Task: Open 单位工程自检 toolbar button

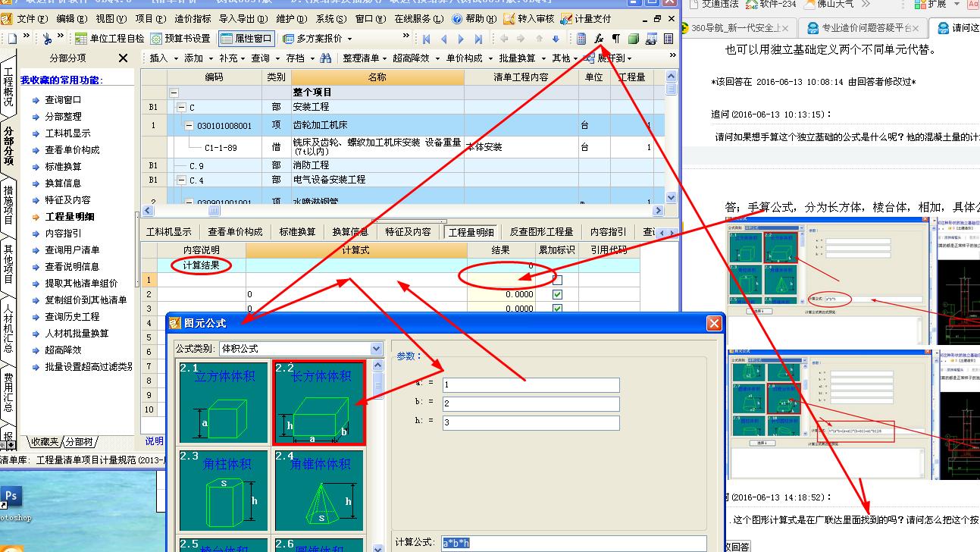Action: pyautogui.click(x=110, y=39)
